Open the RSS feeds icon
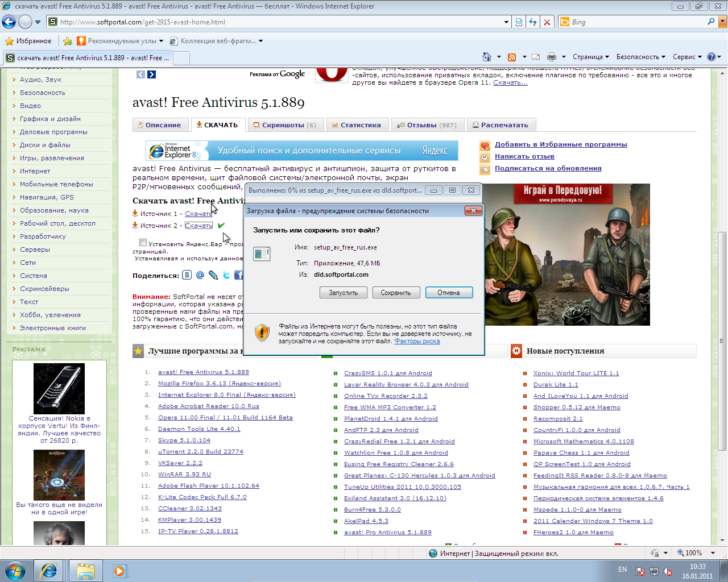This screenshot has width=728, height=582. (512, 57)
